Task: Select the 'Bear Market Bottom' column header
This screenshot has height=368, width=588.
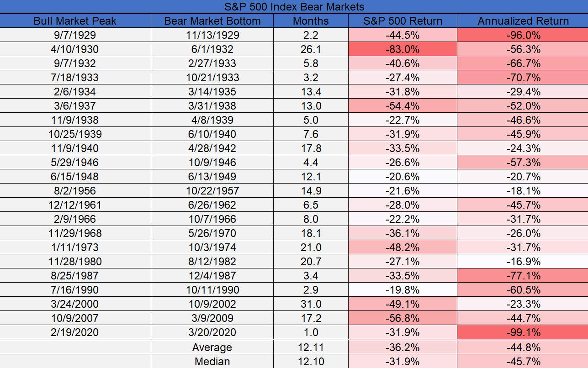Action: (212, 21)
